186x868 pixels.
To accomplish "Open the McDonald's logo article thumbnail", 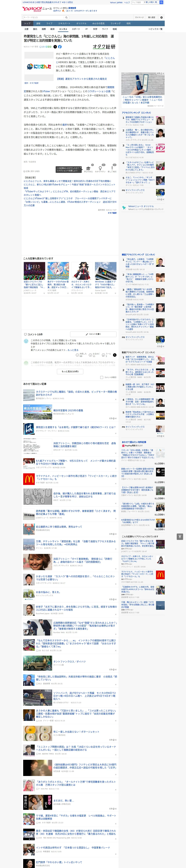I will [29, 479].
